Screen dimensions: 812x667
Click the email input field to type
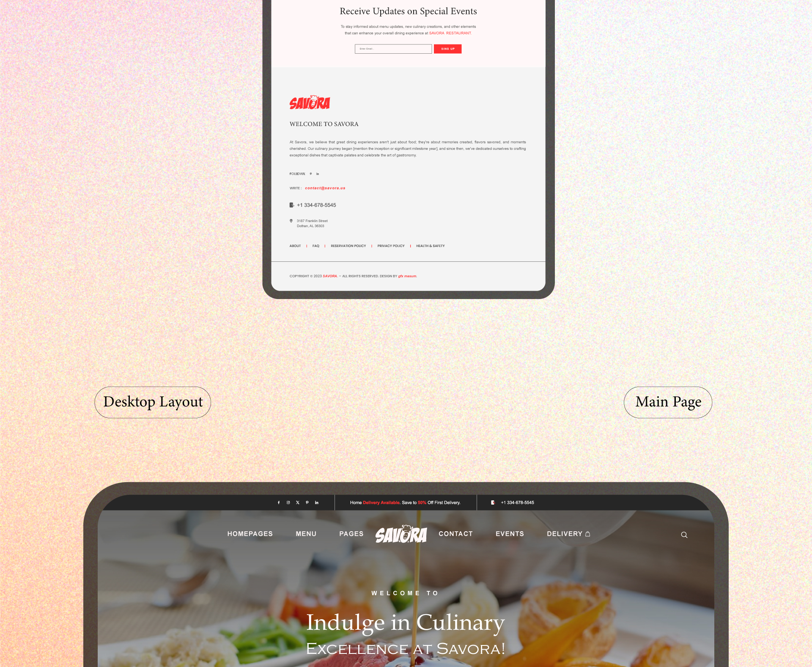pyautogui.click(x=393, y=49)
